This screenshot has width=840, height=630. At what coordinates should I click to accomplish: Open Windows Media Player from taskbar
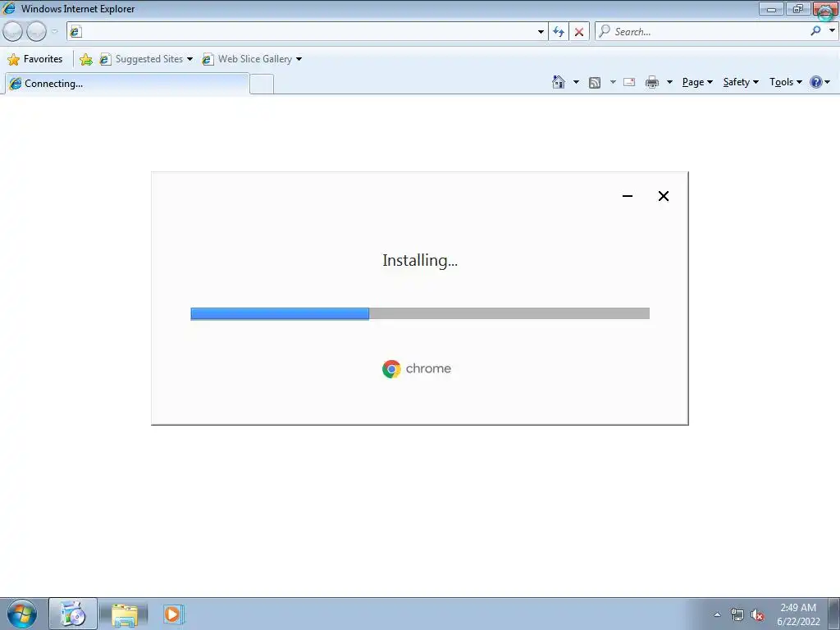coord(173,614)
